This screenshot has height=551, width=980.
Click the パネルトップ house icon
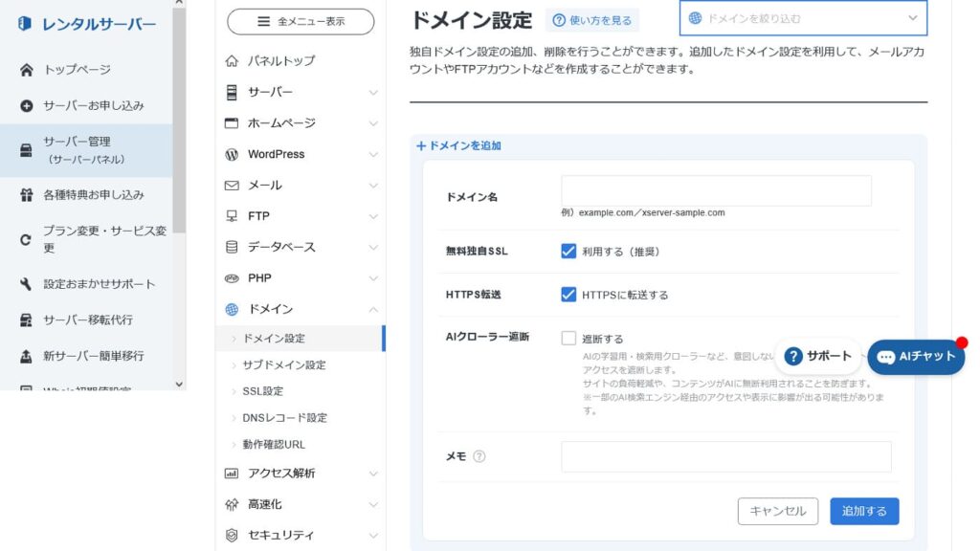[232, 60]
